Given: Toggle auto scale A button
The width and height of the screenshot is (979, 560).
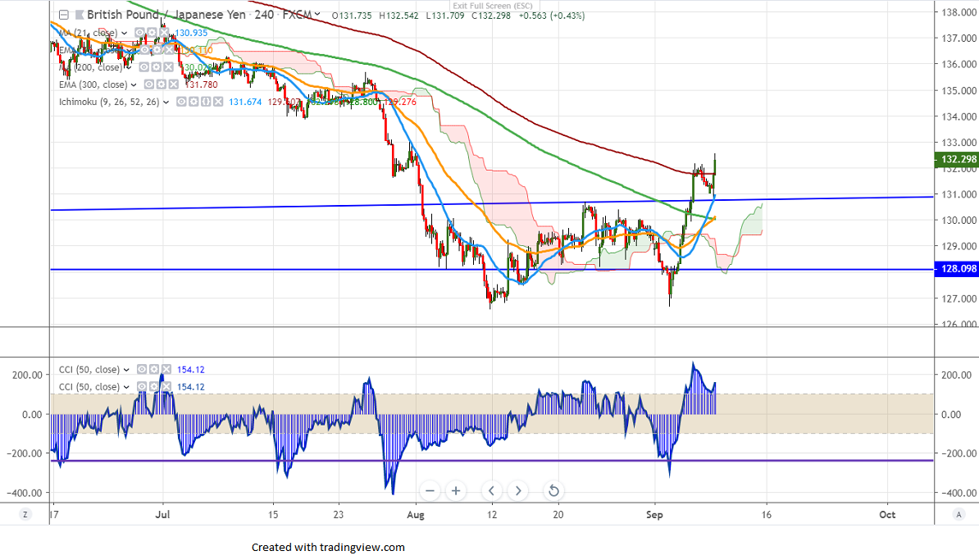Looking at the screenshot, I should 958,514.
